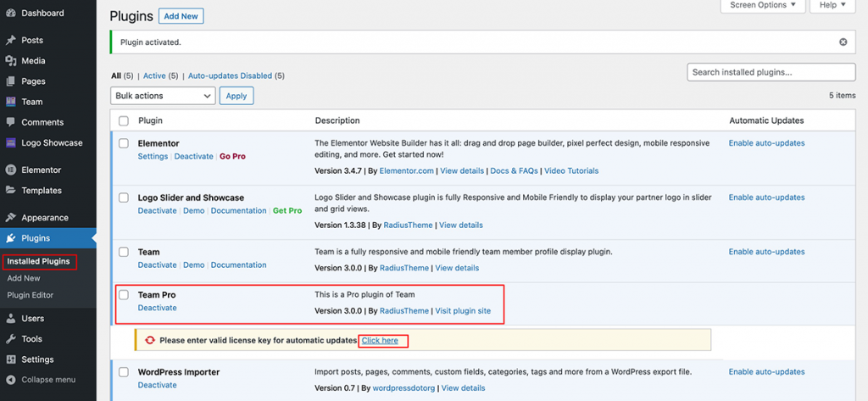The height and width of the screenshot is (401, 868).
Task: Open Elementor Docs & FAQs link
Action: click(514, 170)
